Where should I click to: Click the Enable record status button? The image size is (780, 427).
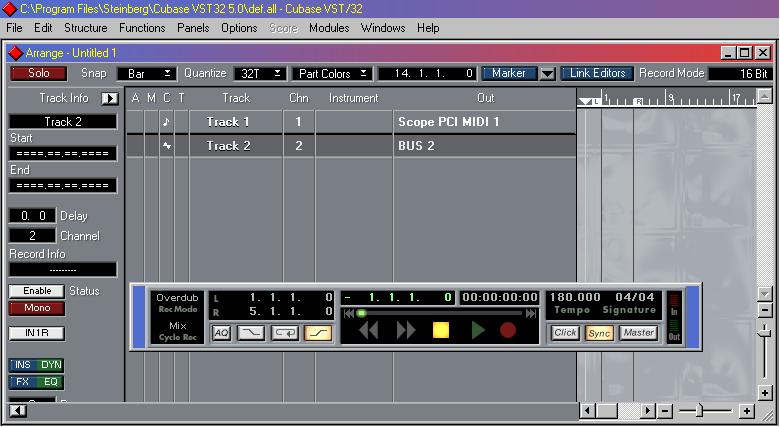[x=37, y=291]
